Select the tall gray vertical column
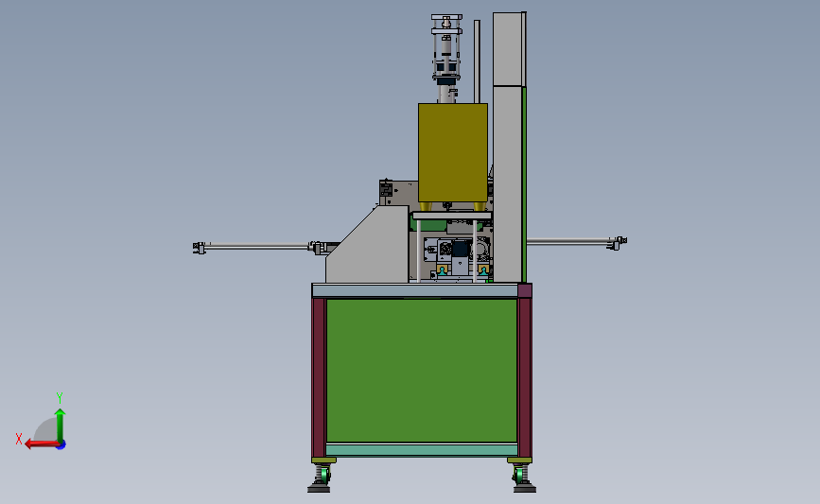Screen dimensions: 820x504 507,148
